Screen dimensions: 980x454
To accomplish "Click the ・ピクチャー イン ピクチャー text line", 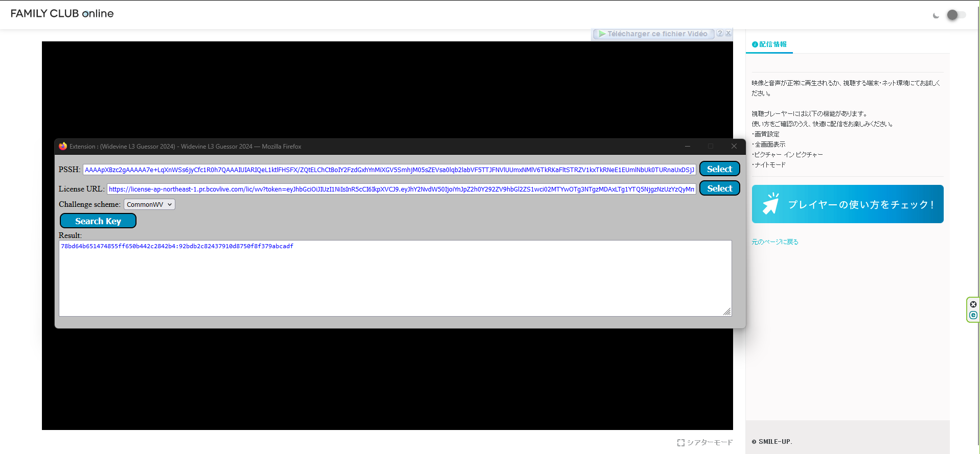I will [787, 155].
